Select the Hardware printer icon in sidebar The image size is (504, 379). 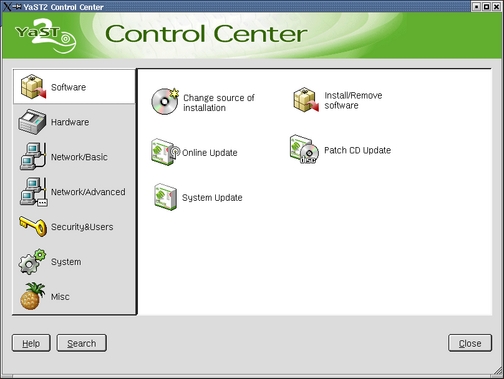[32, 122]
